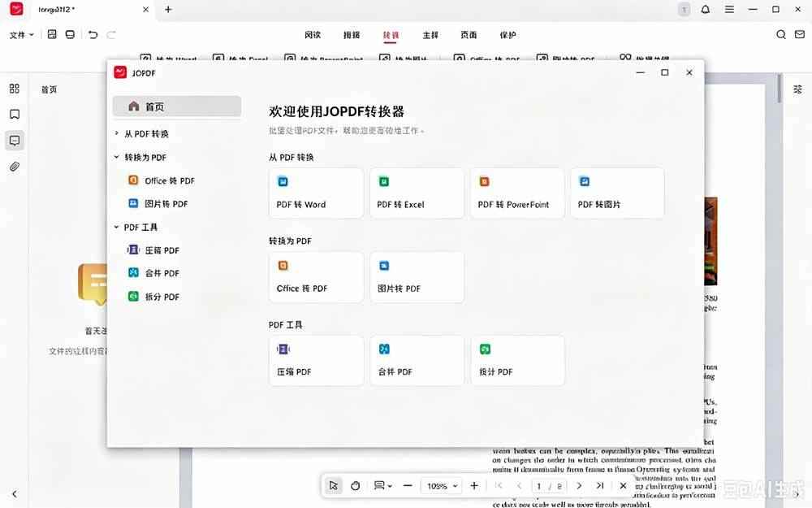
Task: Open the PDF 转图片 card
Action: [x=618, y=193]
